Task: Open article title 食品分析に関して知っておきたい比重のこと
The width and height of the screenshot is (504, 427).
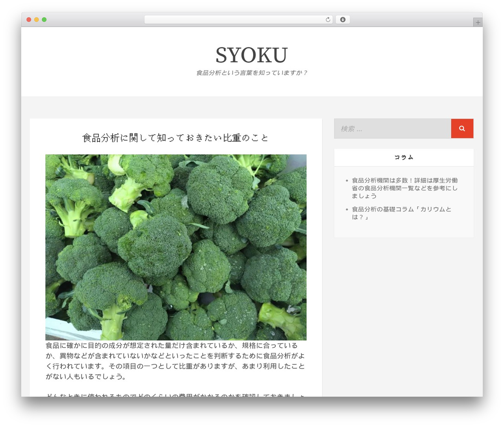Action: click(176, 138)
